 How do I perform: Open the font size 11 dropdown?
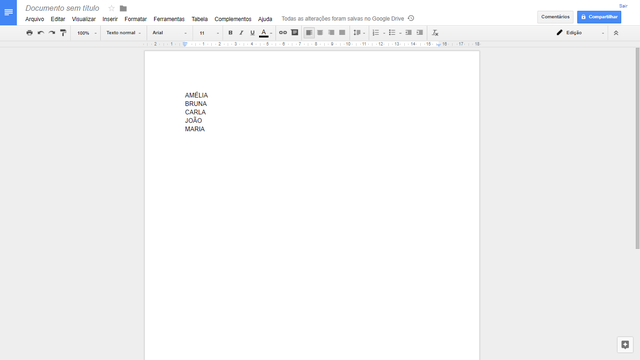click(x=209, y=33)
